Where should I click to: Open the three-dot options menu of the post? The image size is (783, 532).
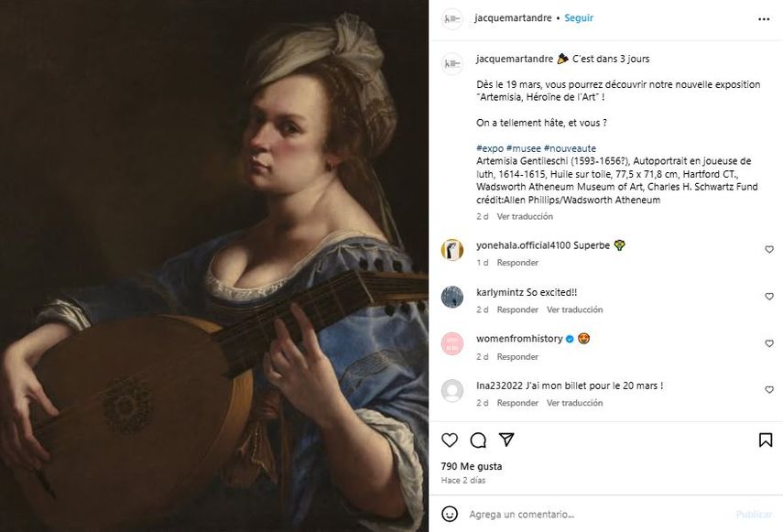click(764, 18)
